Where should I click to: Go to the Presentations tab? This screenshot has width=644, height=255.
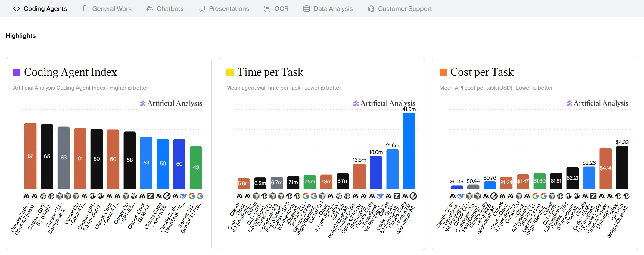pyautogui.click(x=224, y=9)
